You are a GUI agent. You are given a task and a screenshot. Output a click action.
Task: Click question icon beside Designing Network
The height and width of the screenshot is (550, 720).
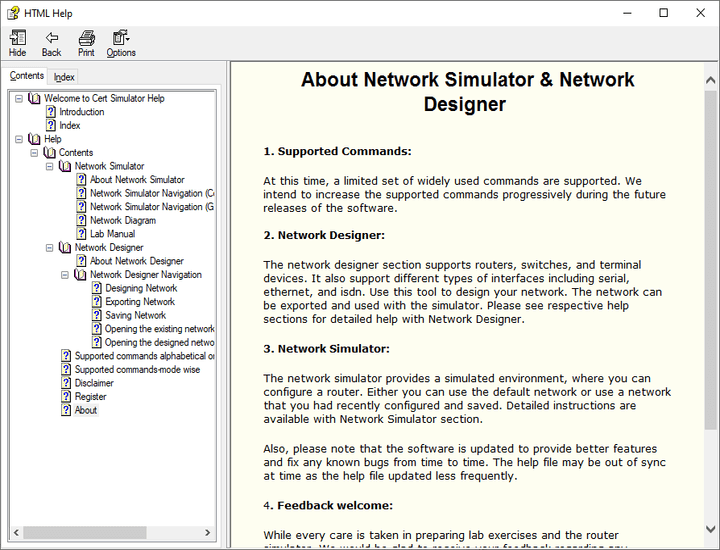click(96, 288)
